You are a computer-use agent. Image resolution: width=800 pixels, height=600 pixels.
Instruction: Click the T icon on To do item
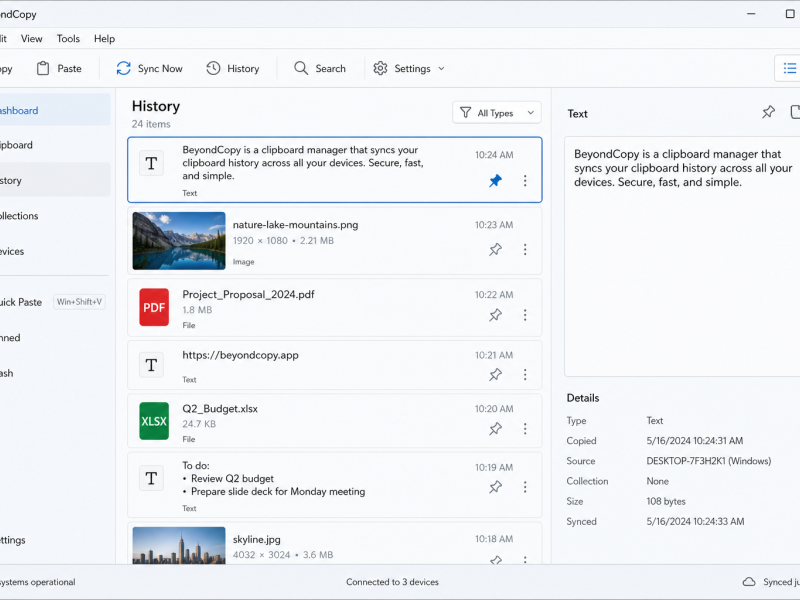point(151,479)
